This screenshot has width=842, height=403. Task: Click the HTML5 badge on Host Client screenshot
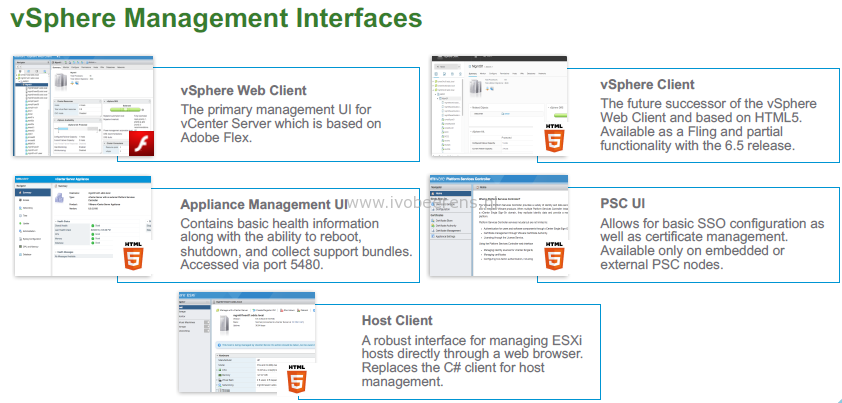click(x=296, y=378)
